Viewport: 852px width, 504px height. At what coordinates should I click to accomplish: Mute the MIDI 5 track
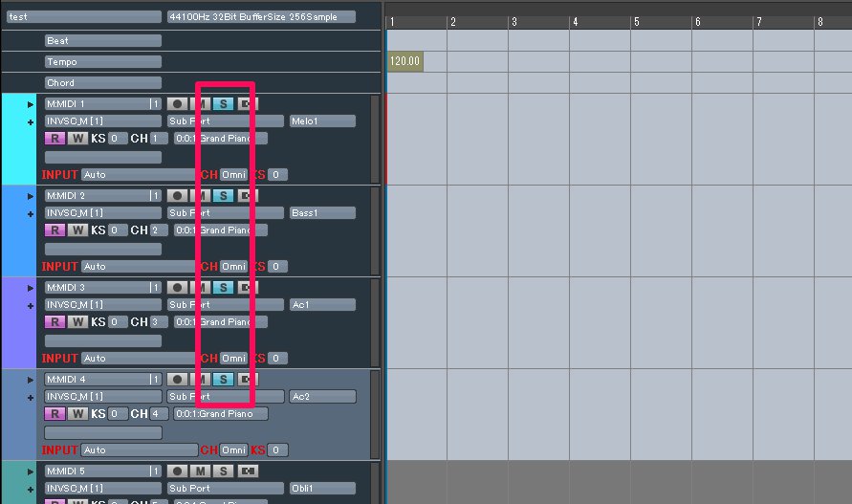click(x=200, y=471)
